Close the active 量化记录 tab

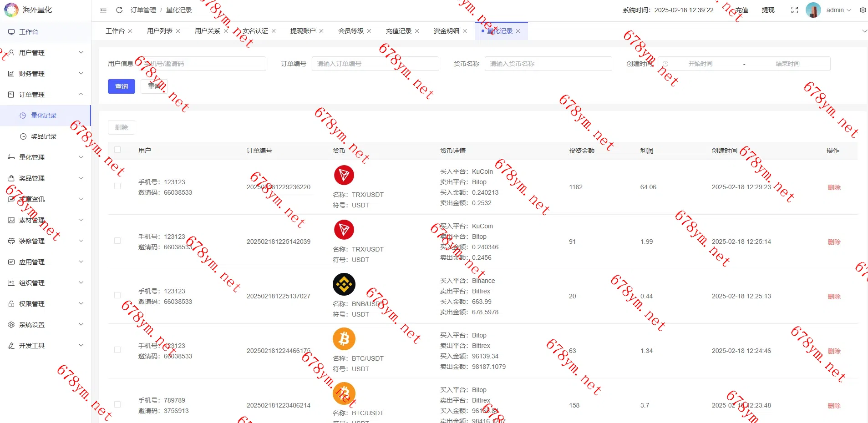pos(518,31)
